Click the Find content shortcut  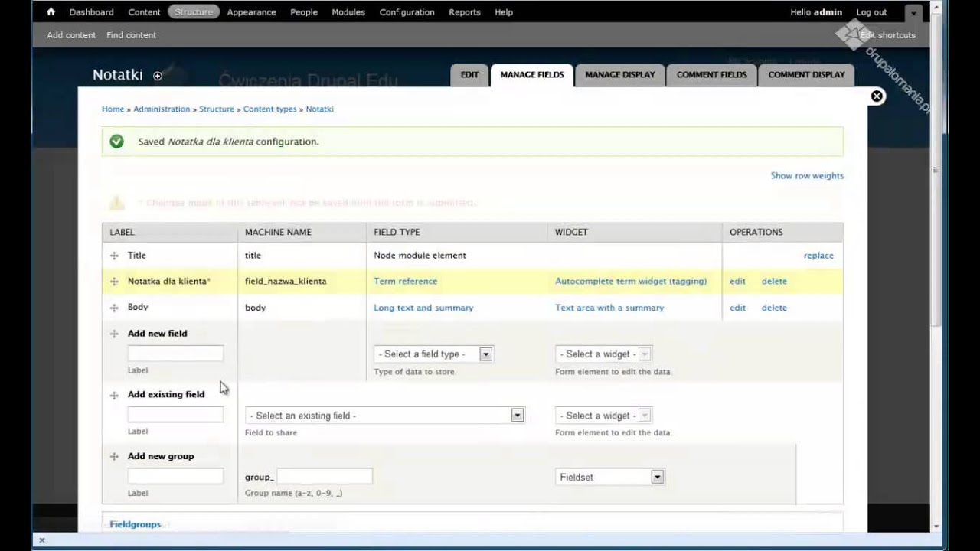point(131,35)
